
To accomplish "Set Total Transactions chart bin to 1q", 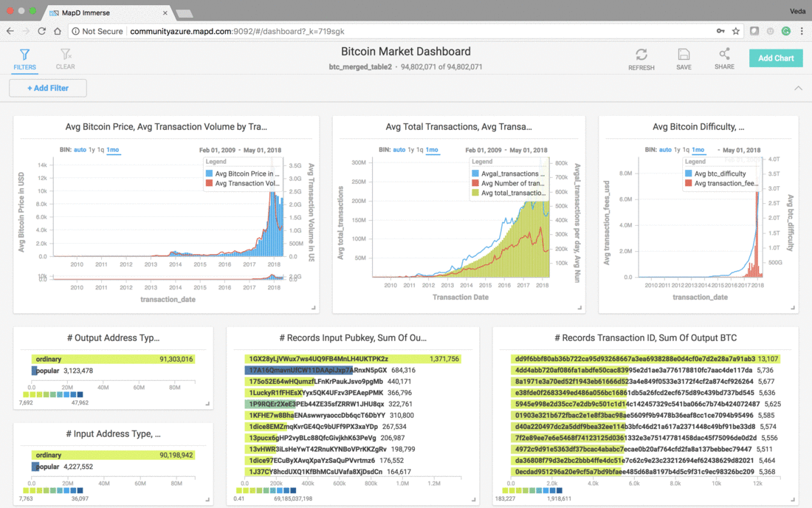I will [x=419, y=150].
